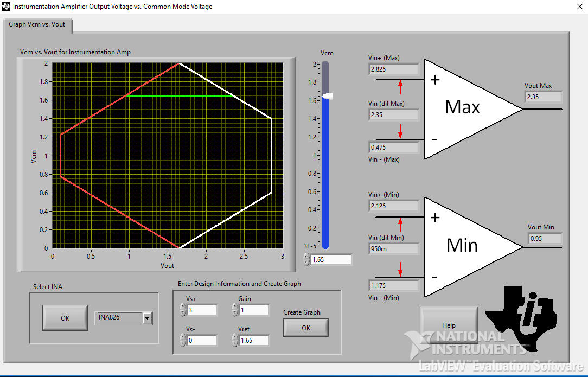The width and height of the screenshot is (588, 377).
Task: Click the Min amplifier triangle symbol
Action: point(473,247)
